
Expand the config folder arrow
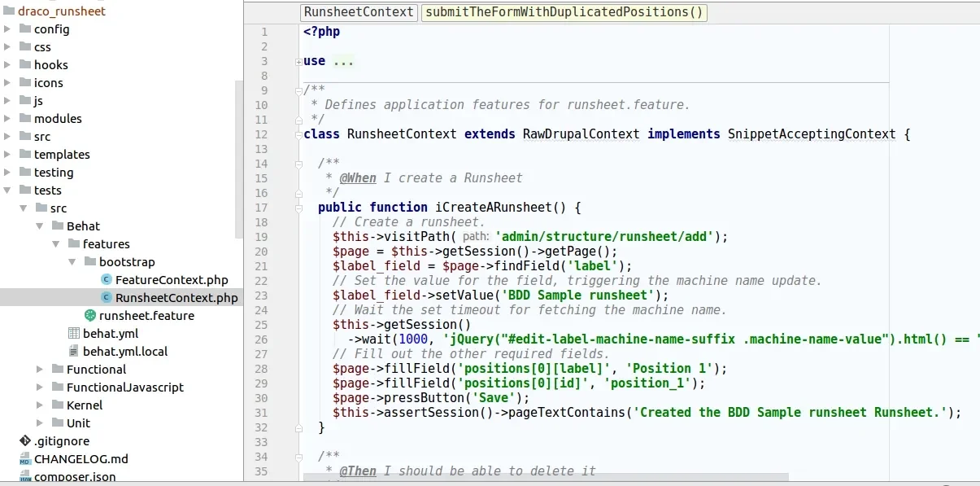coord(7,28)
